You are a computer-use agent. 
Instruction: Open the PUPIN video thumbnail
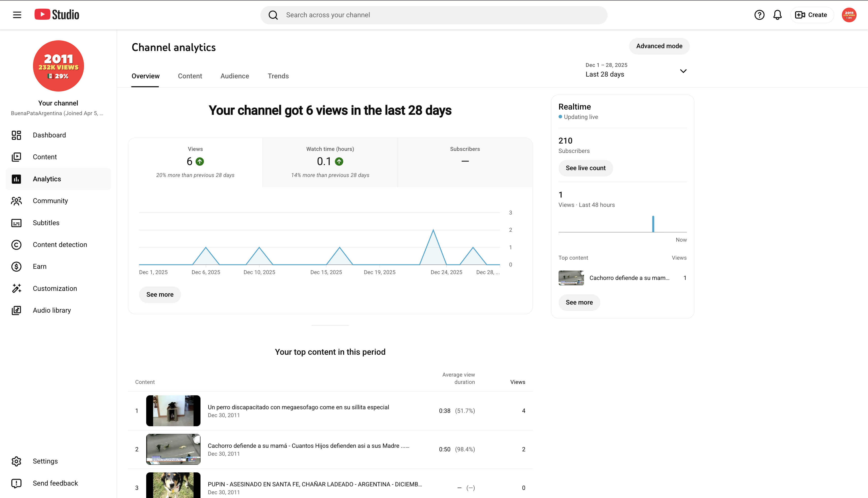coord(173,485)
